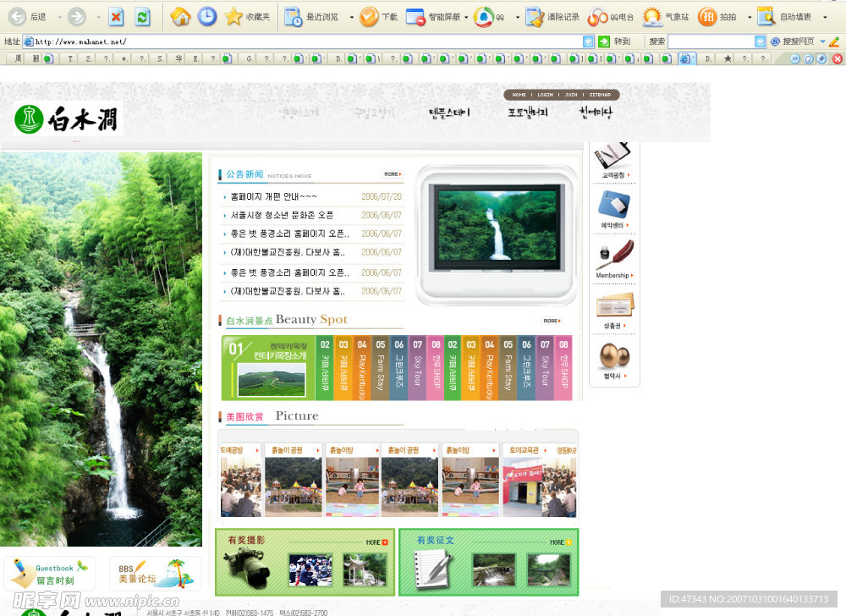Screen dimensions: 846x616
Task: Switch to the active browser tab with IE icon
Action: (x=686, y=58)
